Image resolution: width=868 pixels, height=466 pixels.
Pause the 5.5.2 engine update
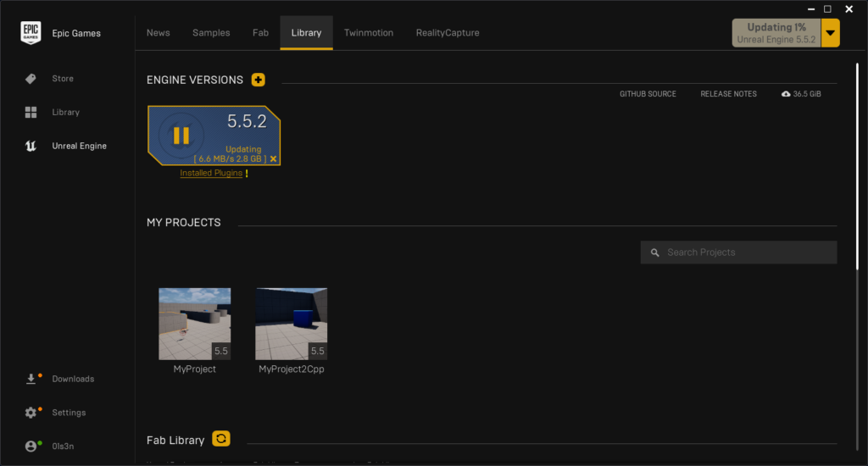pyautogui.click(x=181, y=136)
